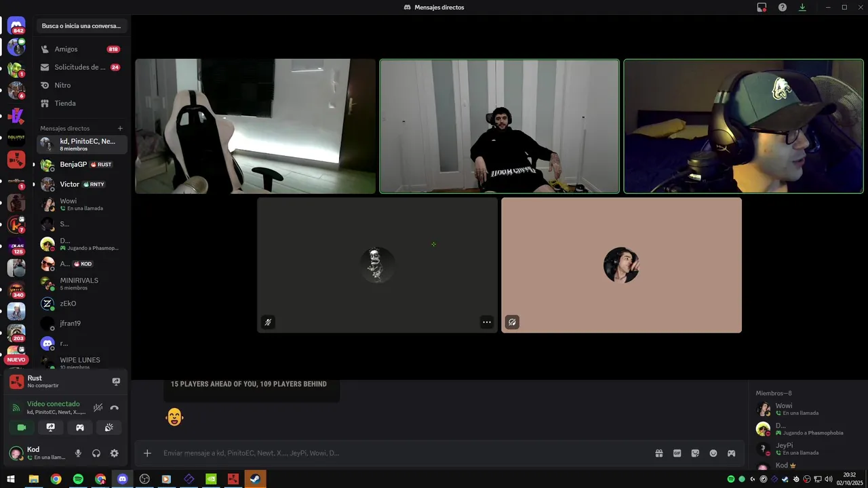Screen dimensions: 868x488
Task: Open apps launcher gamepad icon in chat bar
Action: tap(732, 453)
